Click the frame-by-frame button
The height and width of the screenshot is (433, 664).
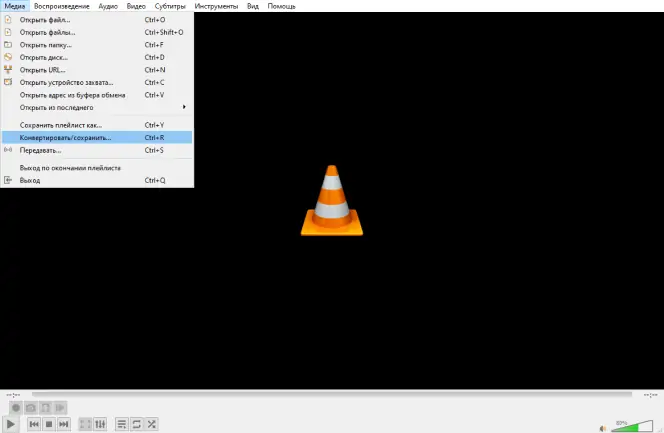tap(60, 408)
